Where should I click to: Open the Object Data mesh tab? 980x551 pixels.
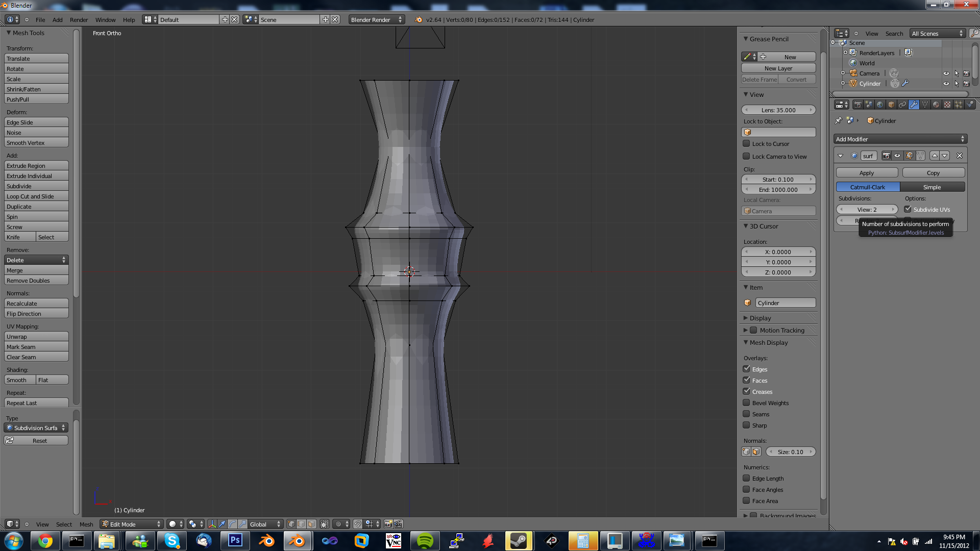tap(925, 105)
